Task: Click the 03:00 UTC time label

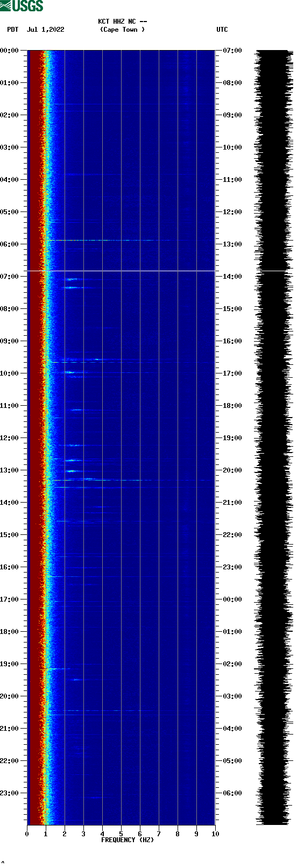Action: [x=232, y=696]
